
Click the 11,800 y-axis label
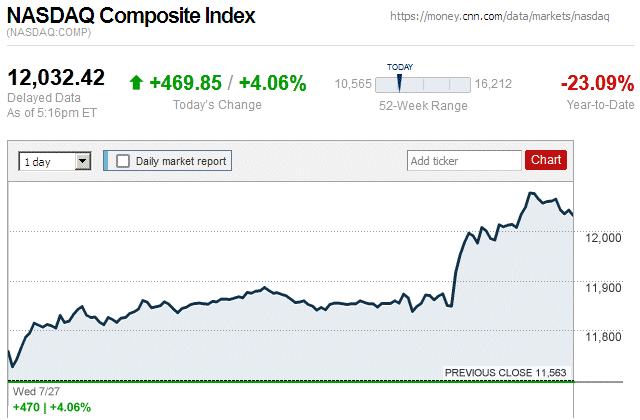[605, 336]
